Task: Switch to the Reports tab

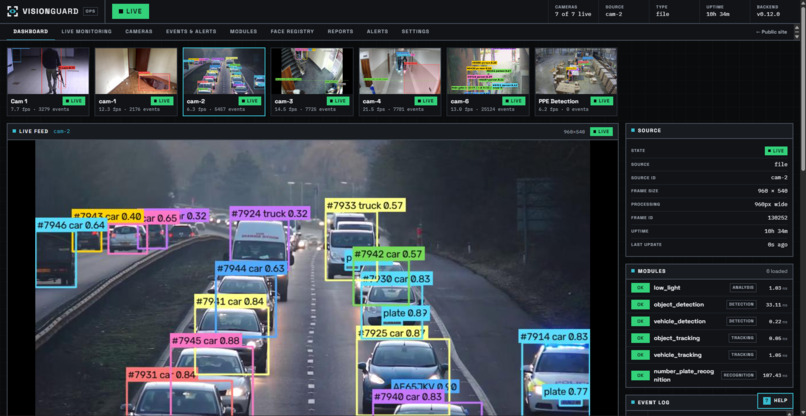Action: [x=340, y=31]
